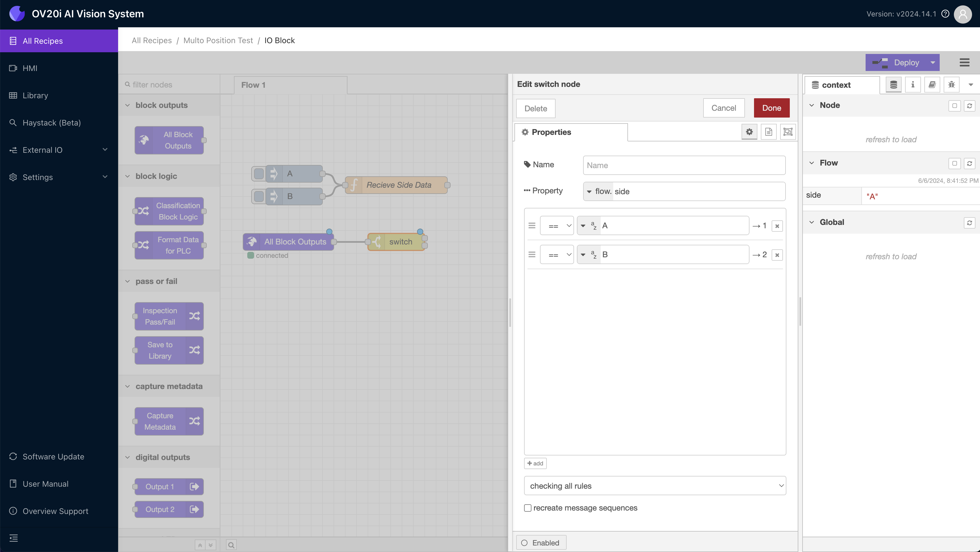Image resolution: width=980 pixels, height=552 pixels.
Task: Open the appearance settings icon in Properties
Action: (x=788, y=132)
